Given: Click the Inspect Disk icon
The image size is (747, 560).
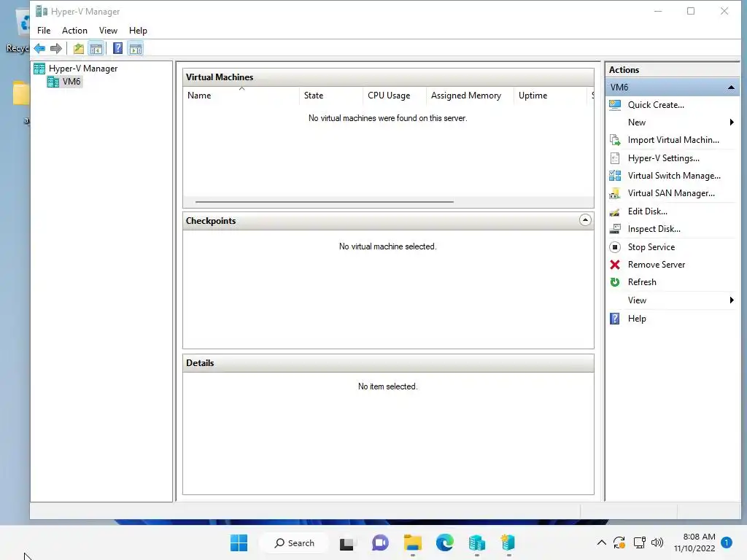Looking at the screenshot, I should pos(615,229).
